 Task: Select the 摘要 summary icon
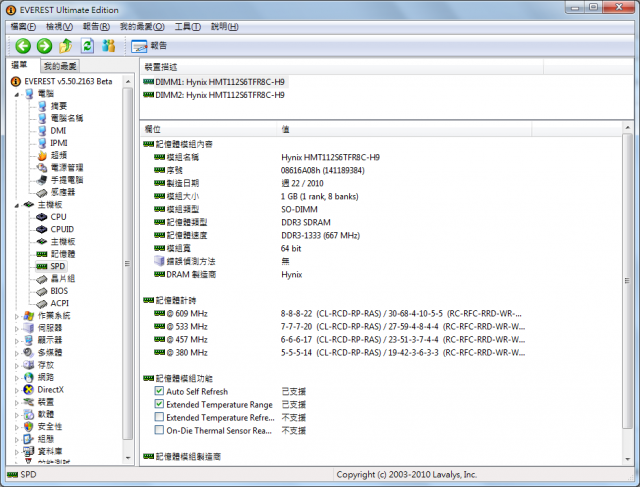pos(42,106)
